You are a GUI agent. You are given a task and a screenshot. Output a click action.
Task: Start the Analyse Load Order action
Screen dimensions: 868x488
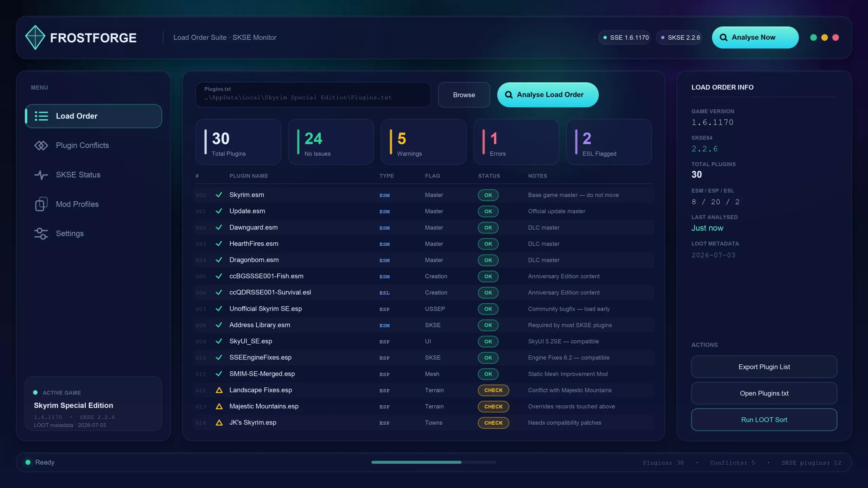pos(548,95)
